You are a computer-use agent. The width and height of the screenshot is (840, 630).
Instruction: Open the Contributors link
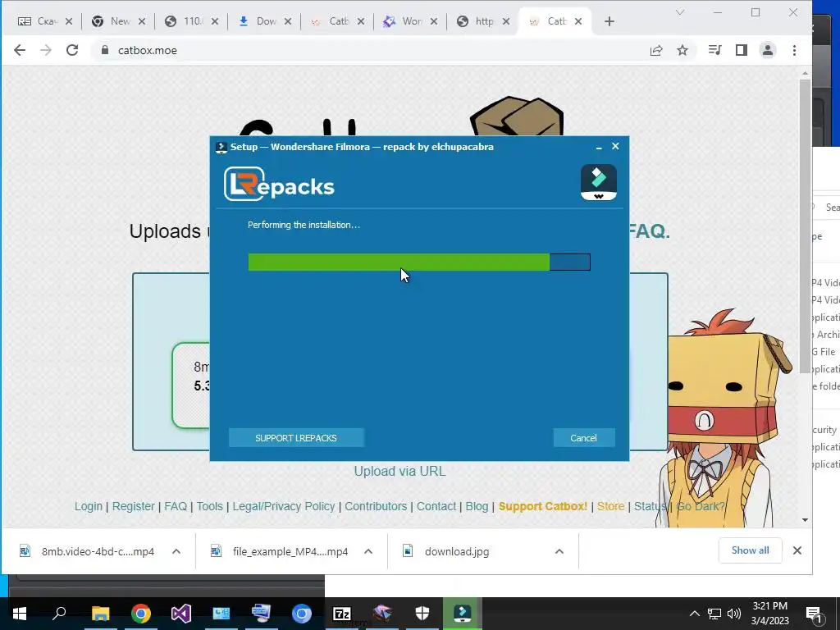[x=376, y=506]
